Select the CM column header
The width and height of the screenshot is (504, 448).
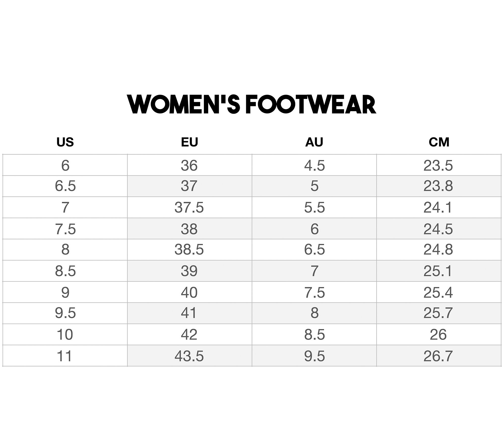click(439, 142)
